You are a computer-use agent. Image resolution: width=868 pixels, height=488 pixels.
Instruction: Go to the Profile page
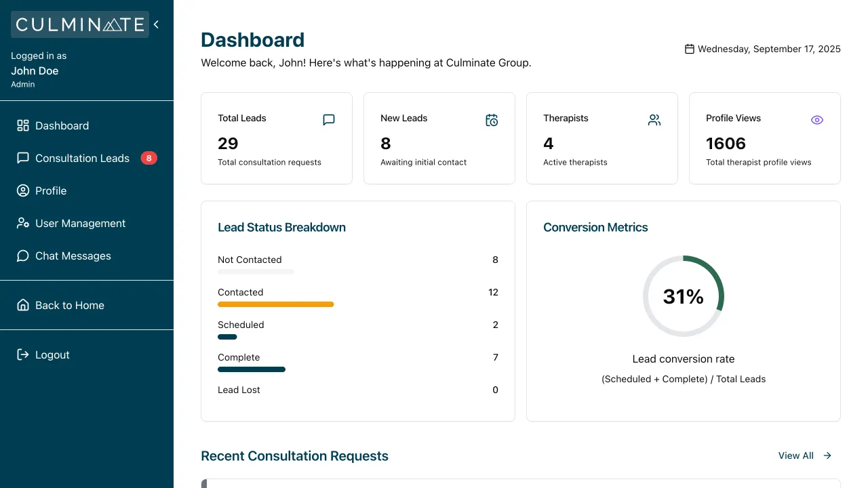pyautogui.click(x=51, y=190)
